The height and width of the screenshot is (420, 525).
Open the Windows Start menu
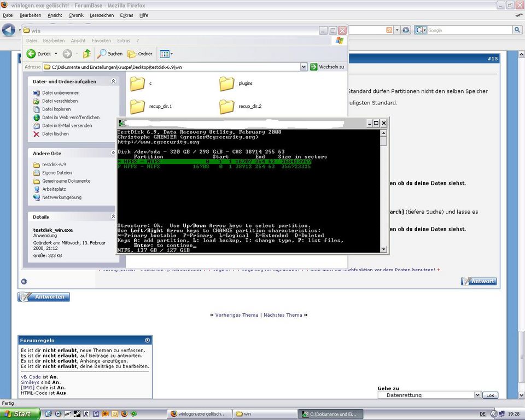[20, 414]
